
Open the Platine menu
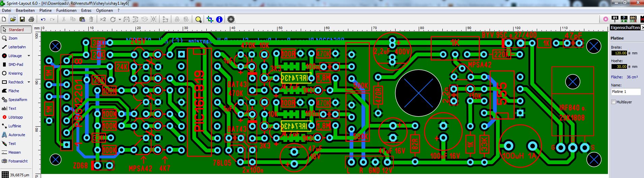[46, 10]
